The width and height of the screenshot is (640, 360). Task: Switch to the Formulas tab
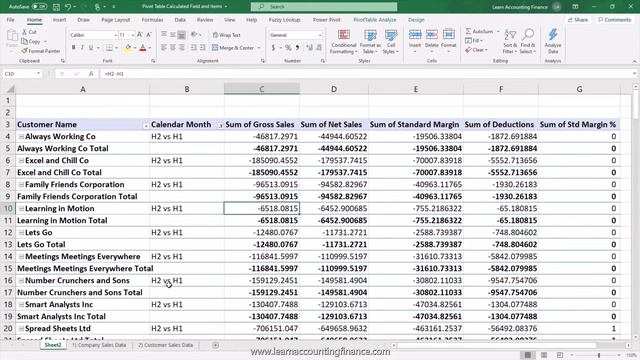[152, 20]
